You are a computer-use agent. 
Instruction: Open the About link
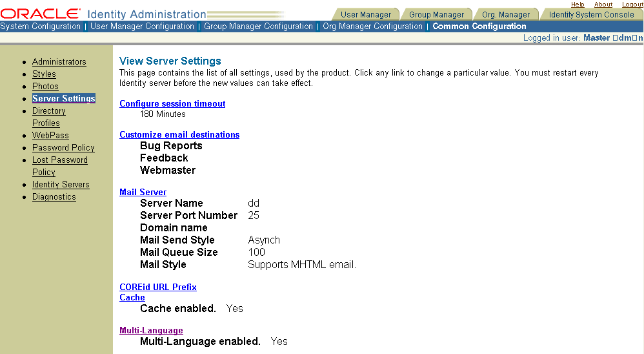coord(603,4)
